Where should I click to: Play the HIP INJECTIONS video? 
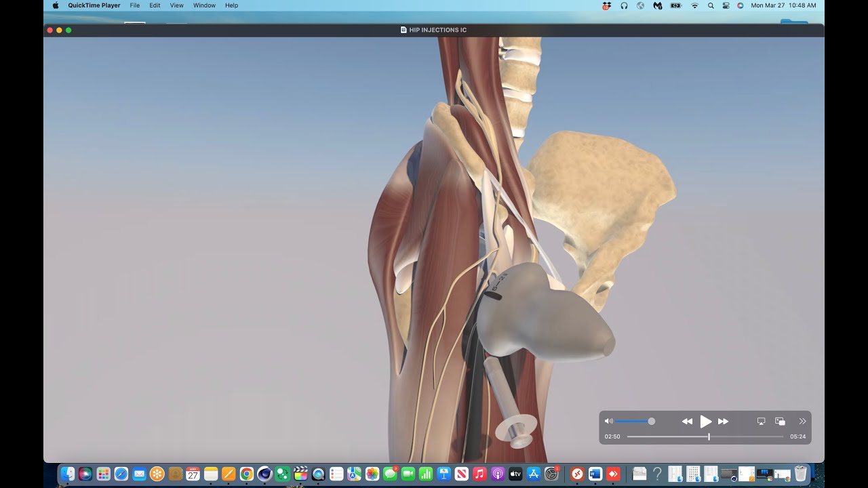705,422
